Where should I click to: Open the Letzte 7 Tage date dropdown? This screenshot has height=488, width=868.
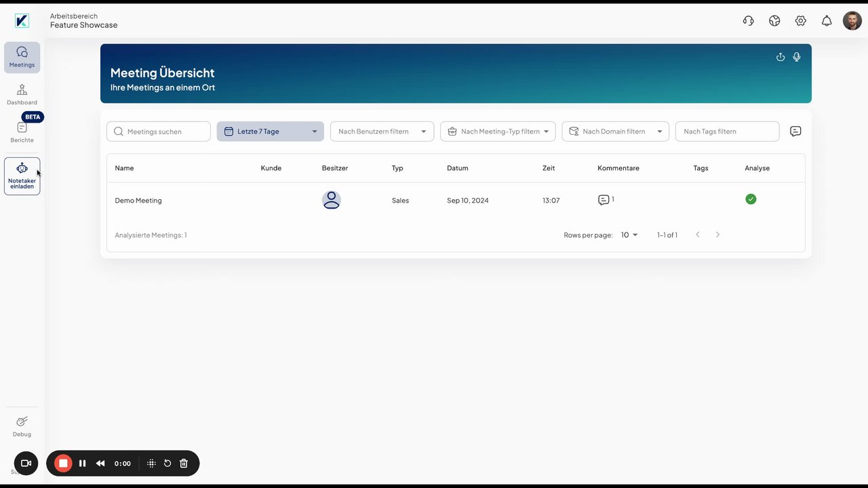(271, 131)
